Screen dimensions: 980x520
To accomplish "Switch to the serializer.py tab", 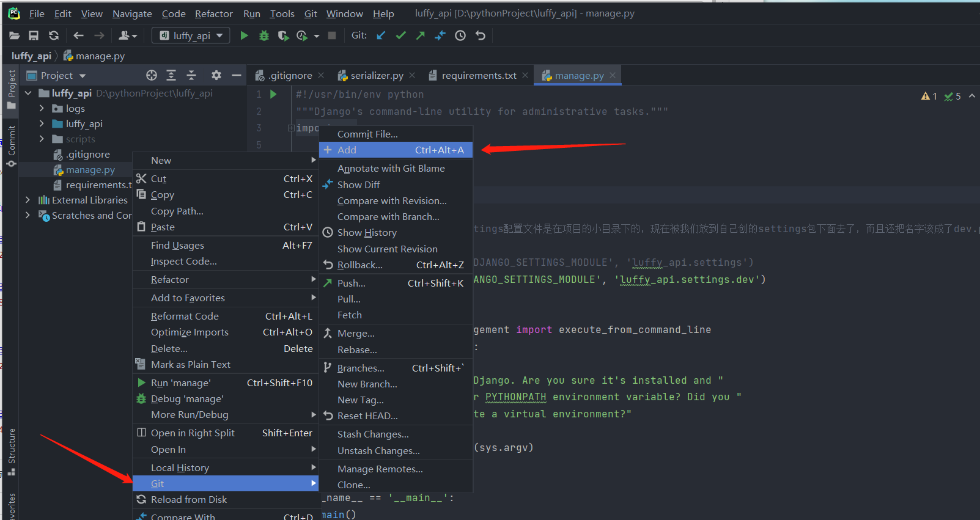I will (377, 75).
